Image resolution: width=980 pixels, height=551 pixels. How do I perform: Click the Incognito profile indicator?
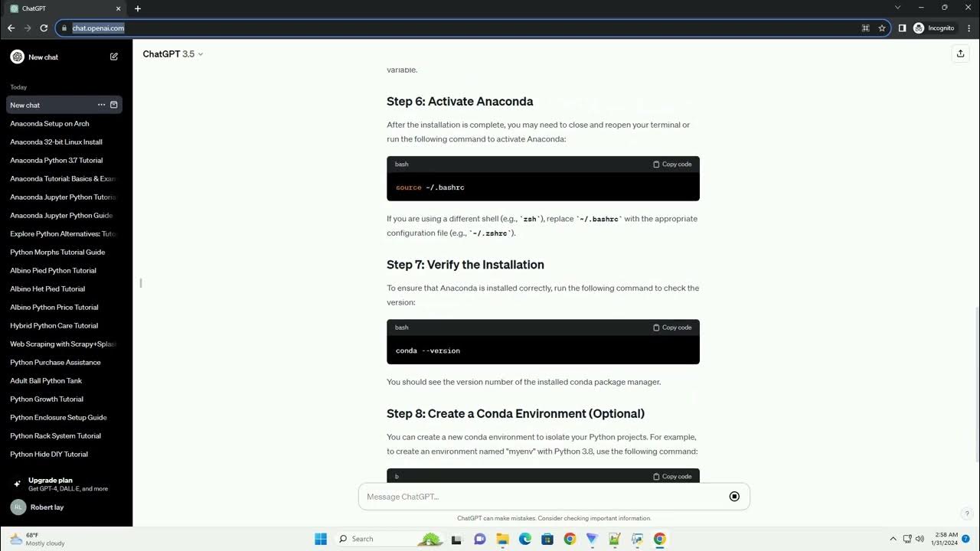[x=934, y=28]
